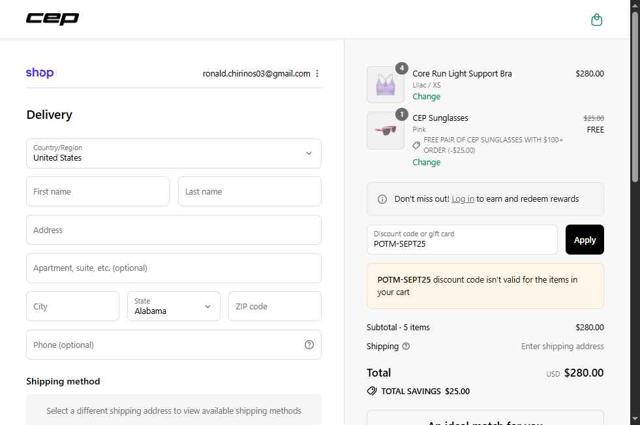Click the info icon in rewards notice
Image resolution: width=640 pixels, height=425 pixels.
point(382,199)
